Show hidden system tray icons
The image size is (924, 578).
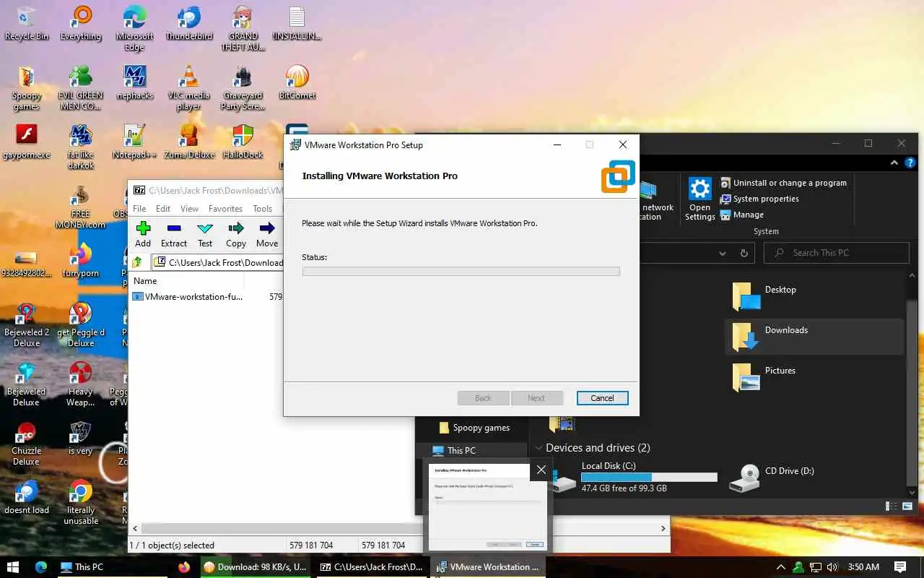(x=780, y=567)
